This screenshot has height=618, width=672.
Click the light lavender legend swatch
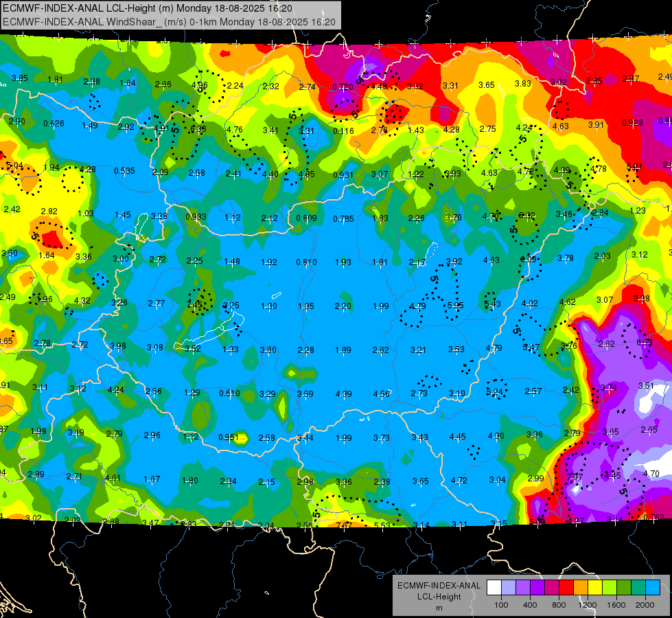pyautogui.click(x=509, y=587)
